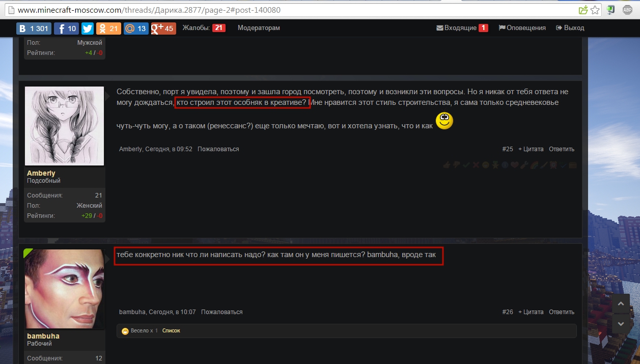Open Список of ratings on bambuha's post
The image size is (640, 364).
tap(171, 331)
